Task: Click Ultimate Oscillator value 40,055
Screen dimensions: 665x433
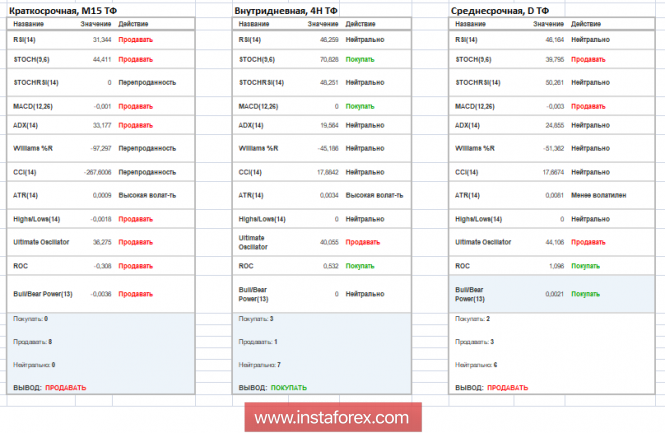Action: click(x=329, y=242)
